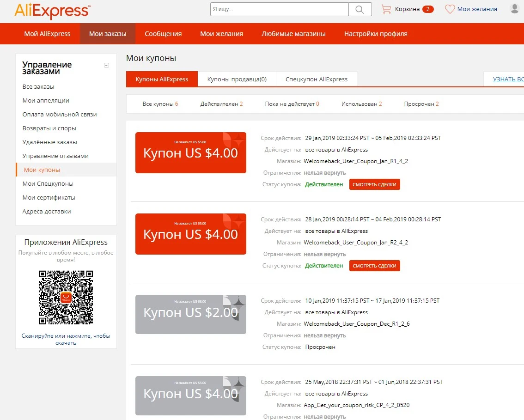Viewport: 524px width, 420px height.
Task: Open Мой AliExpress menu item
Action: (47, 34)
